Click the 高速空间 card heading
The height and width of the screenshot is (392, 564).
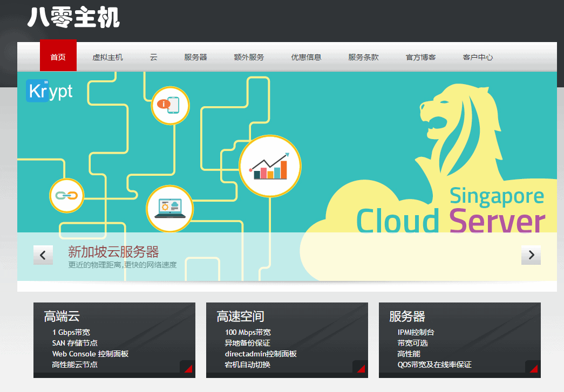click(x=240, y=316)
